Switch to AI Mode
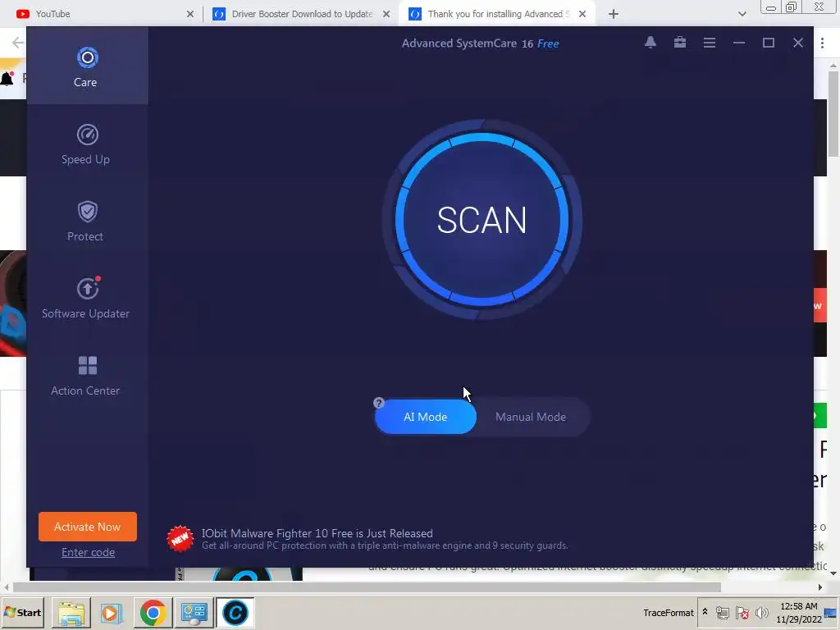Viewport: 840px width, 630px height. click(x=426, y=417)
